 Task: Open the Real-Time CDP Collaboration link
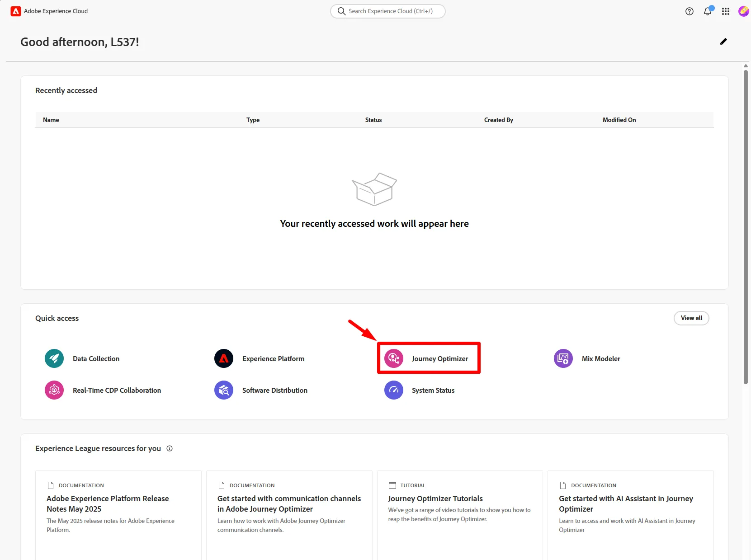coord(117,390)
